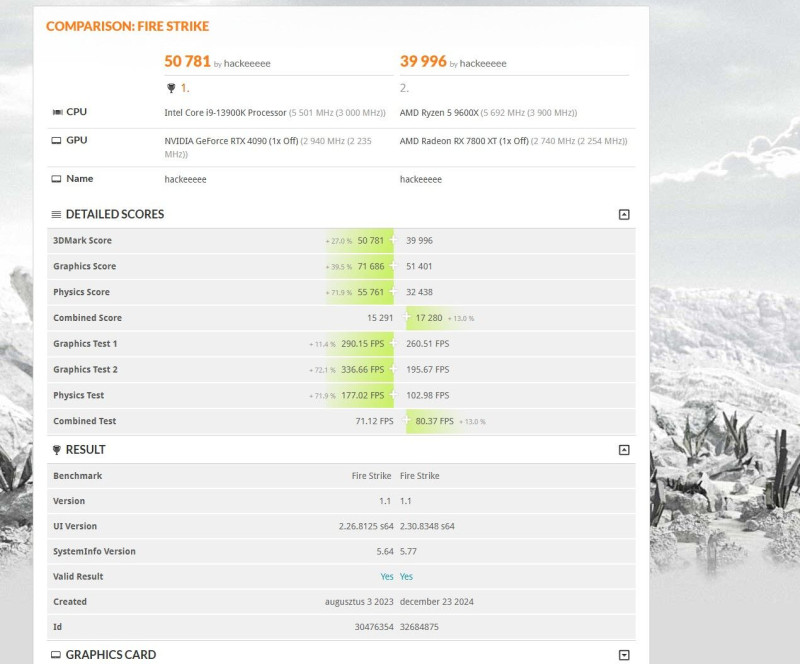
Task: Click the Graphics Score value 71 686
Action: point(370,266)
